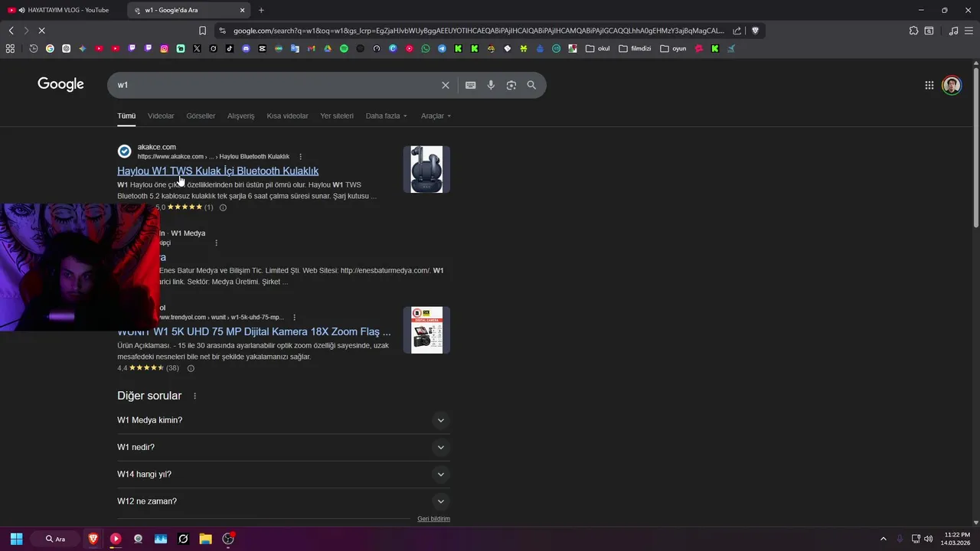Open the TikTok bookmark
The height and width of the screenshot is (551, 980).
[x=229, y=48]
